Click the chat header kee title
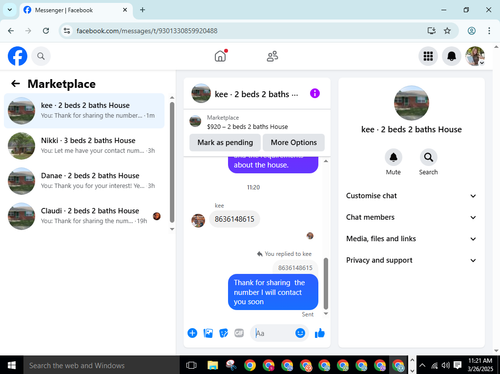500x374 pixels. [256, 94]
